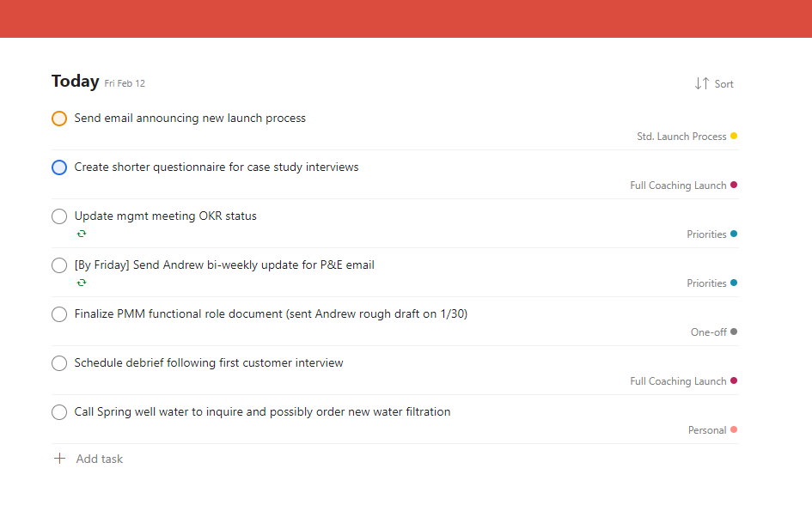Complete Finalize PMM functional role document task

pyautogui.click(x=59, y=314)
